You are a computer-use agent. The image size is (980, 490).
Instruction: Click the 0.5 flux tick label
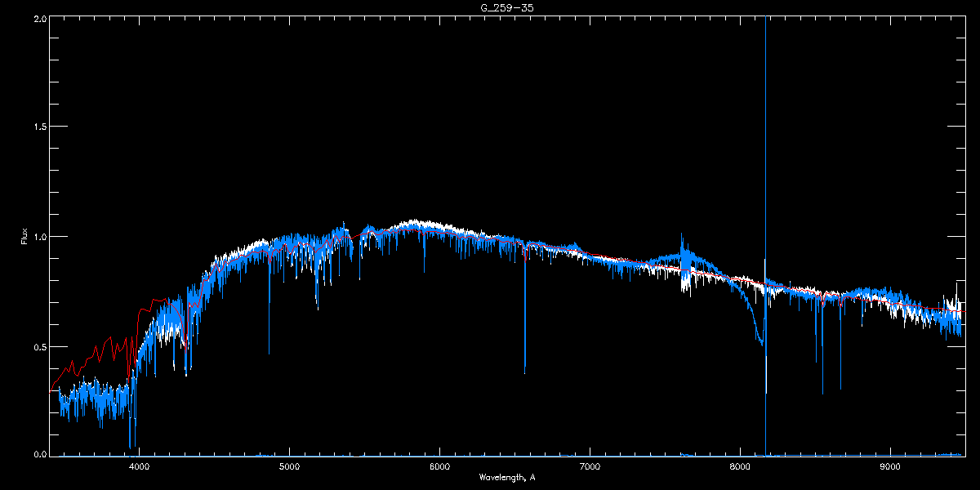click(39, 346)
